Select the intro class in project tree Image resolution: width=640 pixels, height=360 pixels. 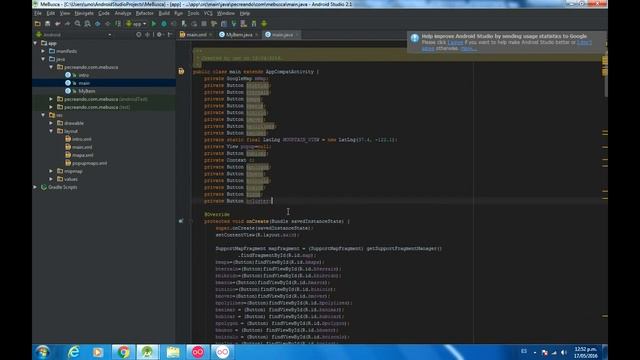(x=84, y=75)
